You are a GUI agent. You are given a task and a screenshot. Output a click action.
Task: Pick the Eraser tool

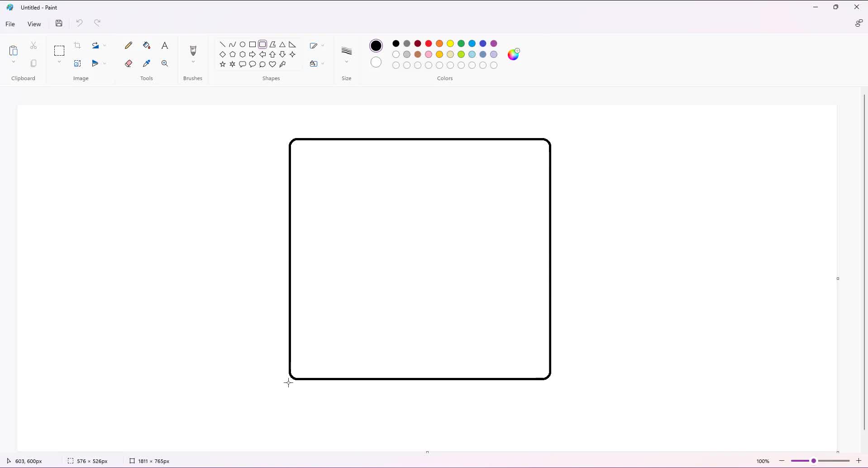tap(129, 63)
